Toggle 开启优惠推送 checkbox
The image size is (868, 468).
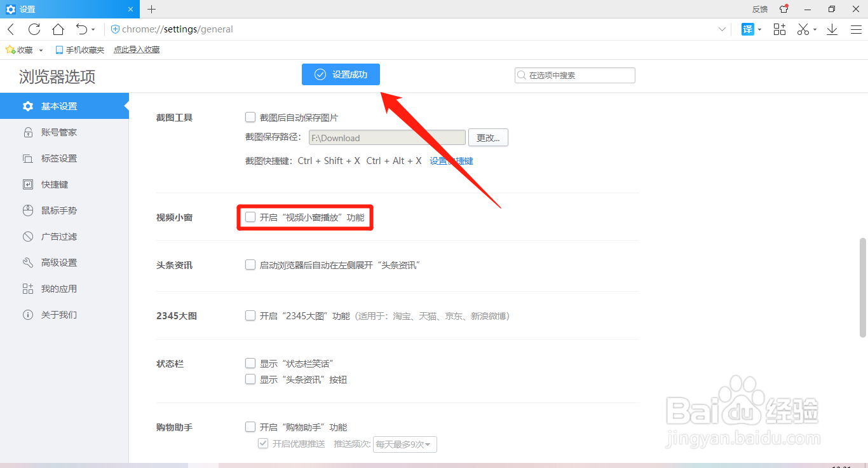click(263, 444)
